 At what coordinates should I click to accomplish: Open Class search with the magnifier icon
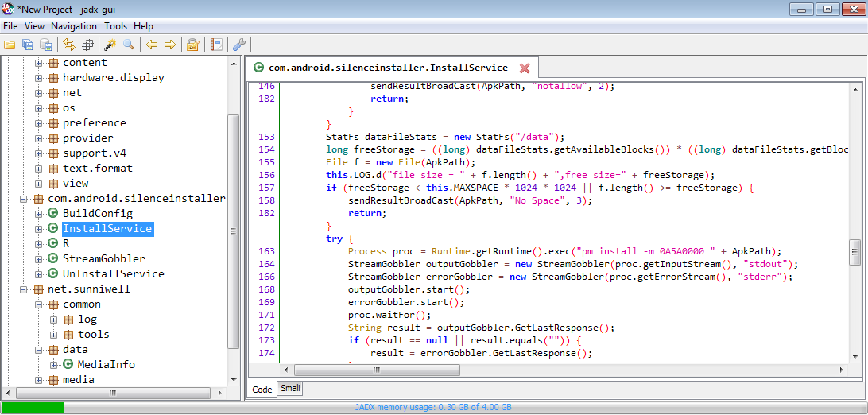(129, 45)
